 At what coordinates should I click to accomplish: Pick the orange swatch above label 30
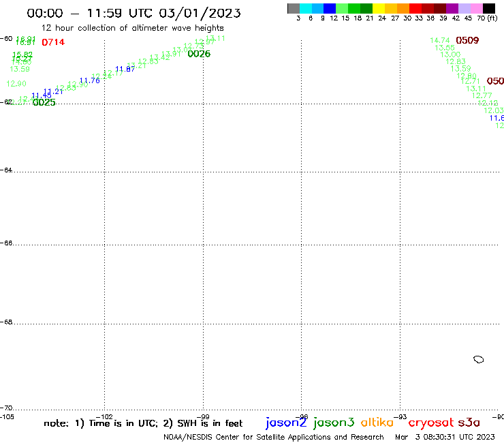403,8
